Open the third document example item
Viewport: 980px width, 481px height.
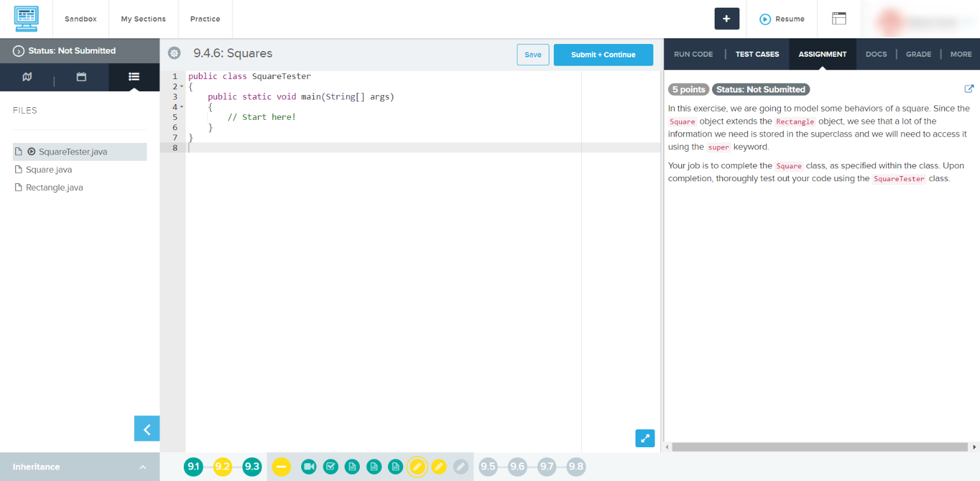tap(396, 467)
